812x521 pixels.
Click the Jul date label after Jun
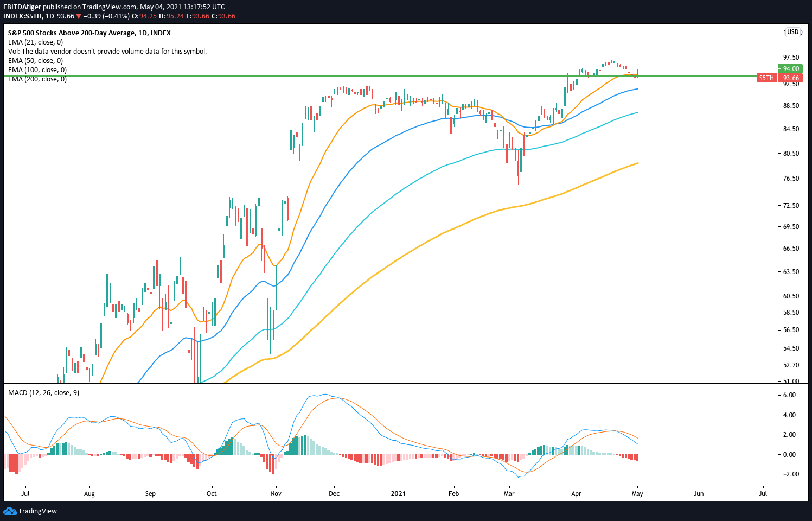click(x=763, y=494)
